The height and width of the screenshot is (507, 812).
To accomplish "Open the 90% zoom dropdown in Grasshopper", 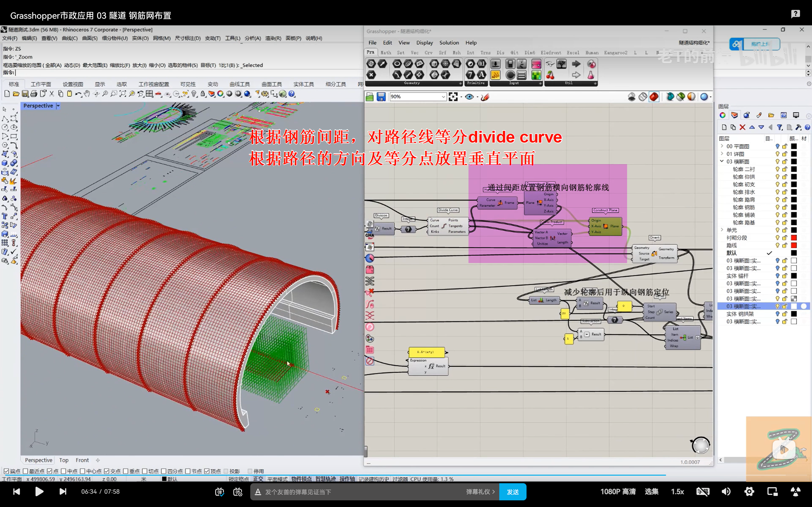I will (x=443, y=97).
